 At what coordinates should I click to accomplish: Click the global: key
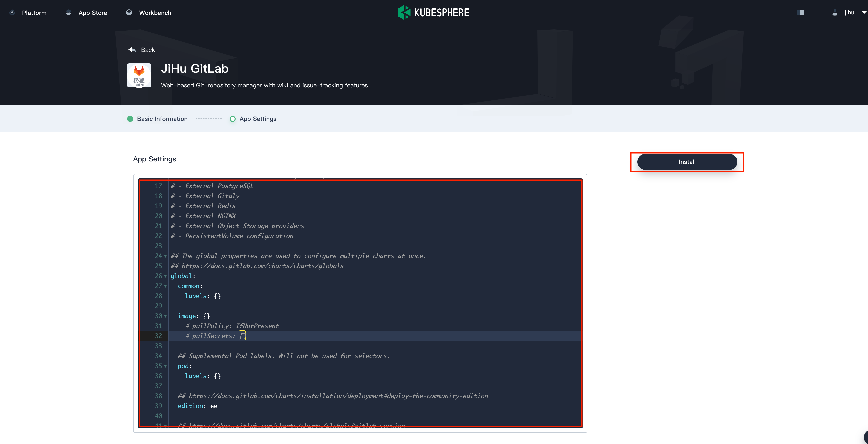[x=183, y=276]
